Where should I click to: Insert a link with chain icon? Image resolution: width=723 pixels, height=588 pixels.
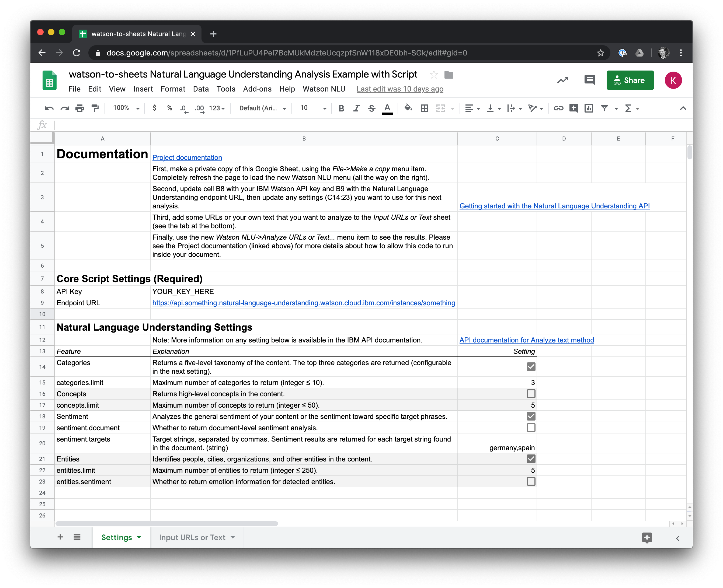point(558,108)
